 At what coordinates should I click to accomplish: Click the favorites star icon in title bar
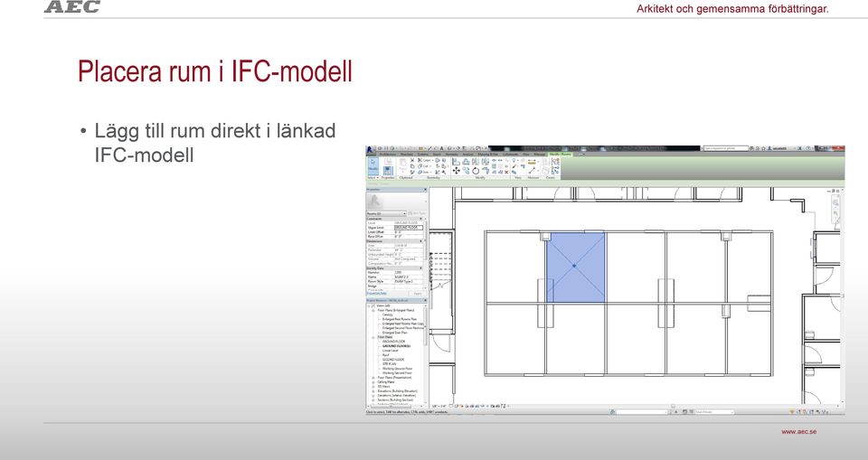coord(763,148)
